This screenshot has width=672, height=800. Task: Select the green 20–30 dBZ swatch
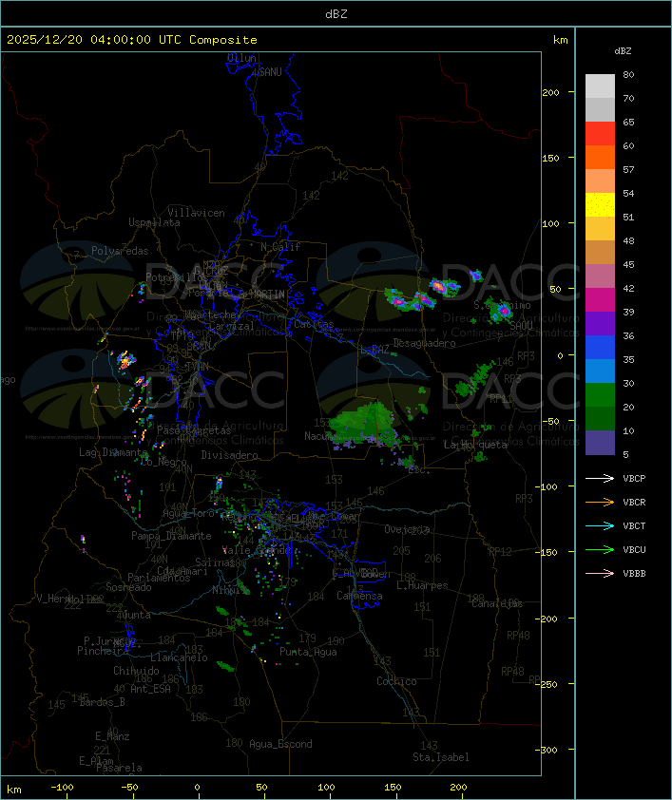click(600, 395)
